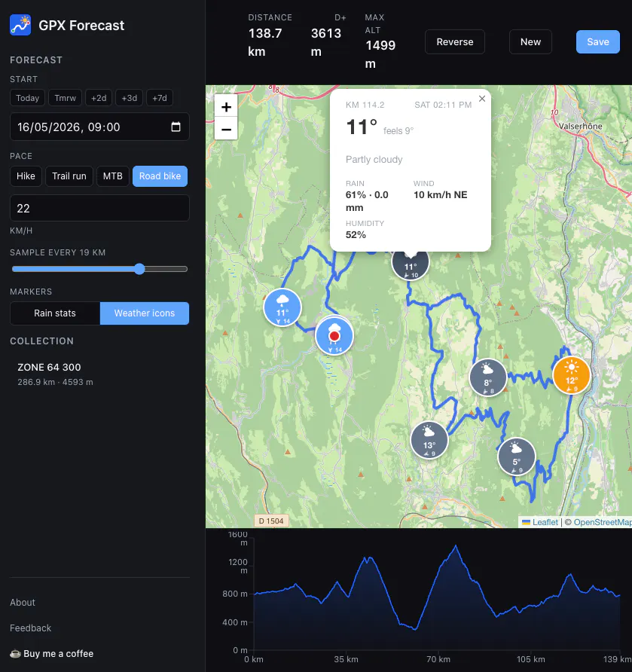The image size is (632, 672).
Task: Click the GPX Forecast logo icon
Action: (20, 25)
